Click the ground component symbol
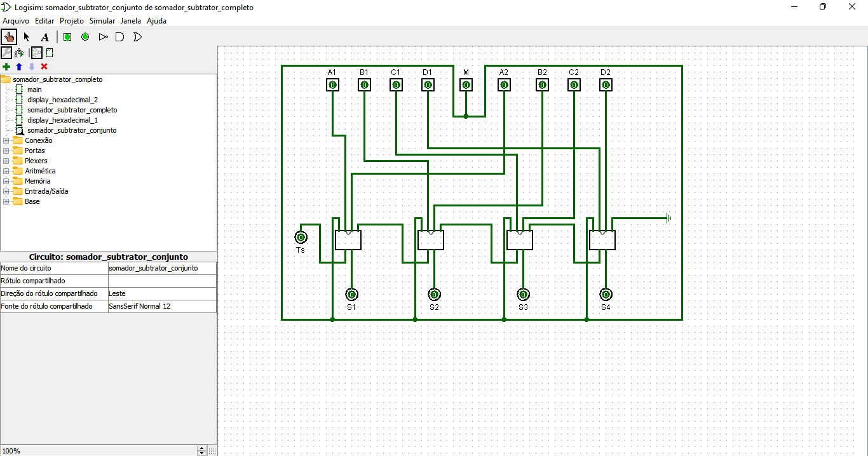 pos(668,218)
